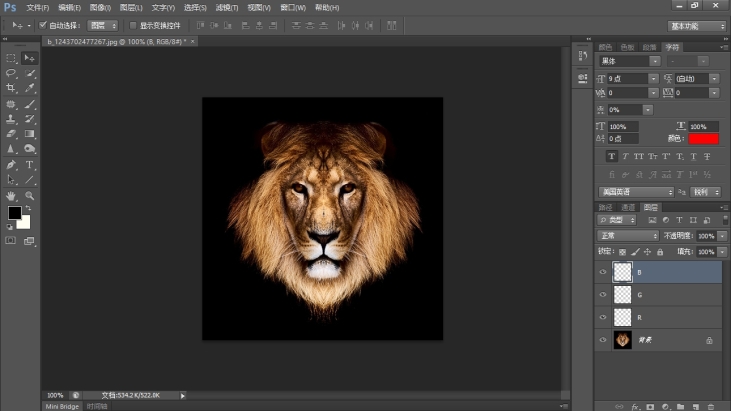Click the faux bold T button
The width and height of the screenshot is (731, 411).
pos(612,157)
